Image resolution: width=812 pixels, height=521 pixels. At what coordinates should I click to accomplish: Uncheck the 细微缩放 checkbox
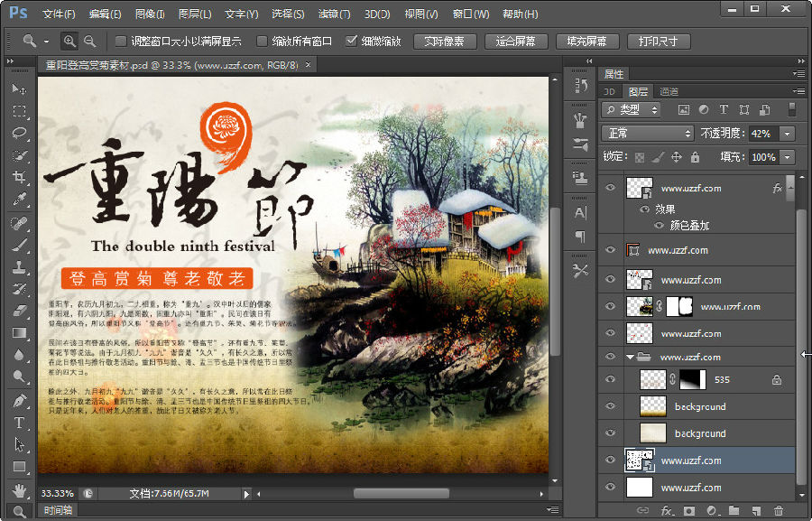pyautogui.click(x=351, y=42)
